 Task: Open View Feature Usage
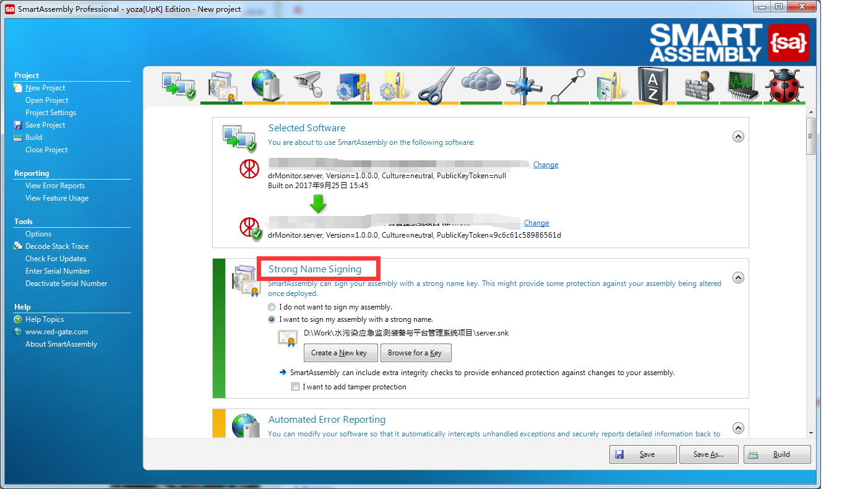[x=57, y=198]
